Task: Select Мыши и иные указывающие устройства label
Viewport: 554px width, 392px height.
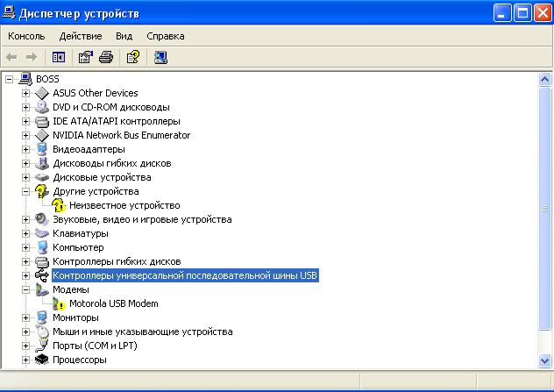Action: (142, 331)
